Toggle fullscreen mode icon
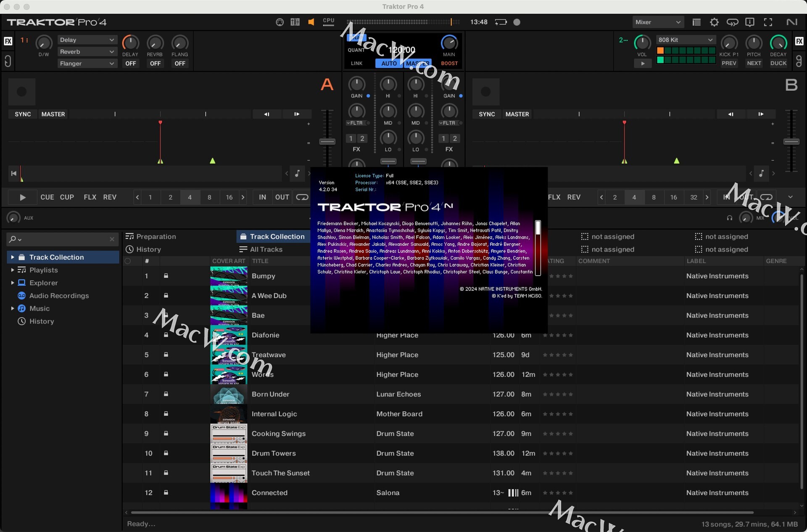The width and height of the screenshot is (807, 532). [x=768, y=22]
